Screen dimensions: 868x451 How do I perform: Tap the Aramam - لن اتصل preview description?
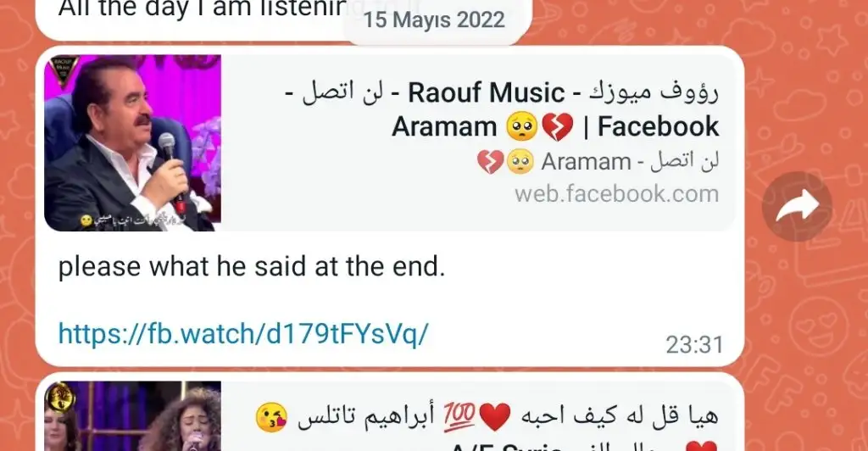point(598,162)
